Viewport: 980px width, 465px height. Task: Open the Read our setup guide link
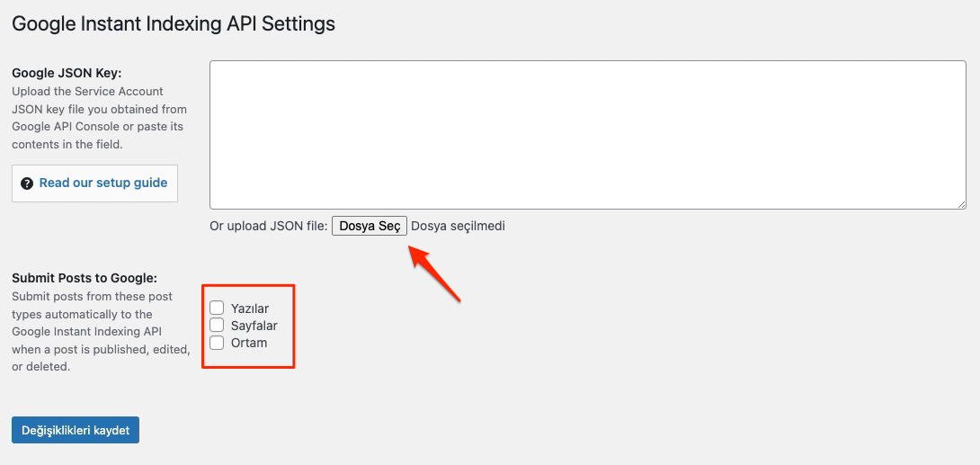[x=103, y=183]
